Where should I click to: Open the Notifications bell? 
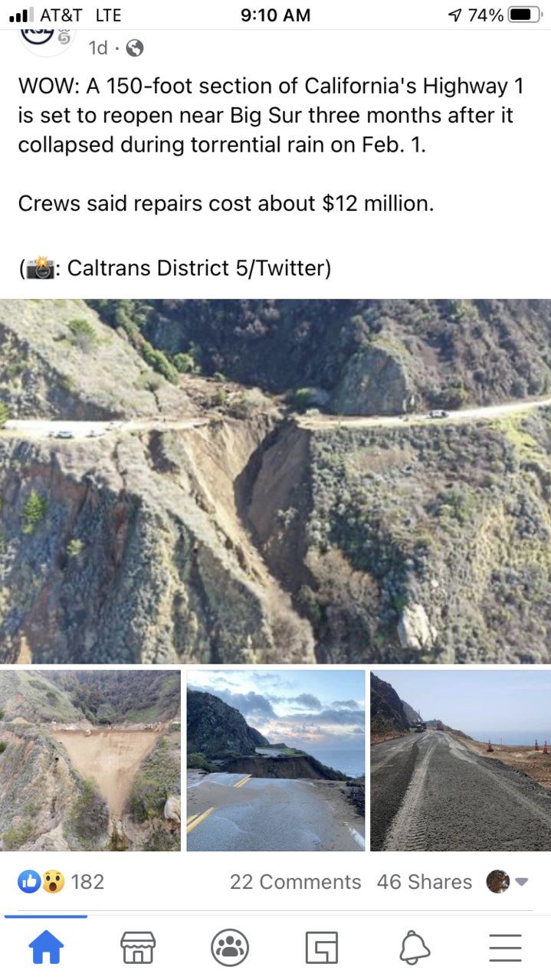[414, 948]
